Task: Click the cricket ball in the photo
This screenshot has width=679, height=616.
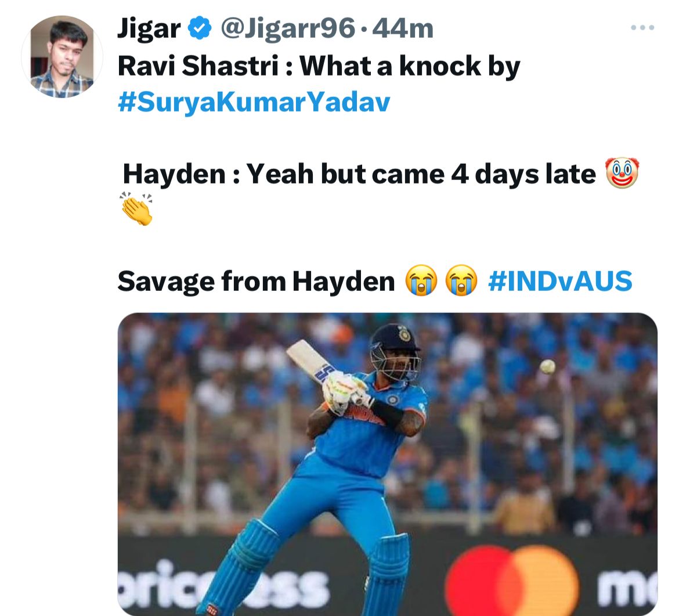Action: pyautogui.click(x=547, y=367)
